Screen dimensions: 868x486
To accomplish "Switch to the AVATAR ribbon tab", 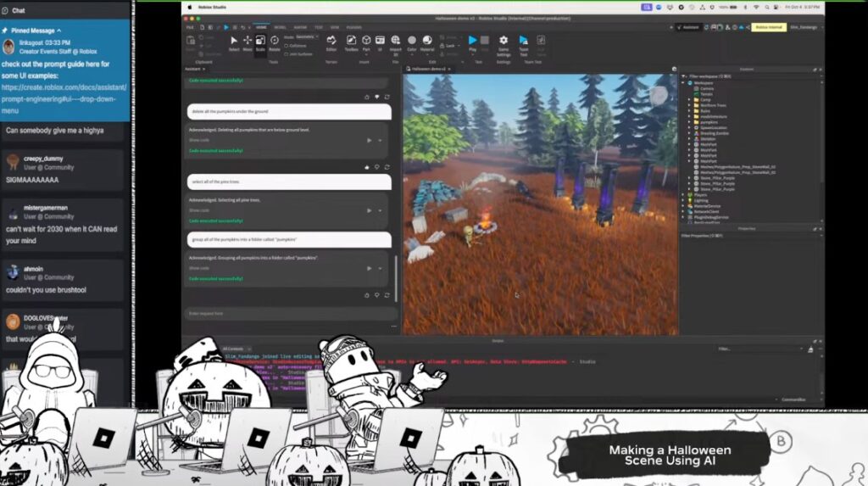I will tap(300, 27).
